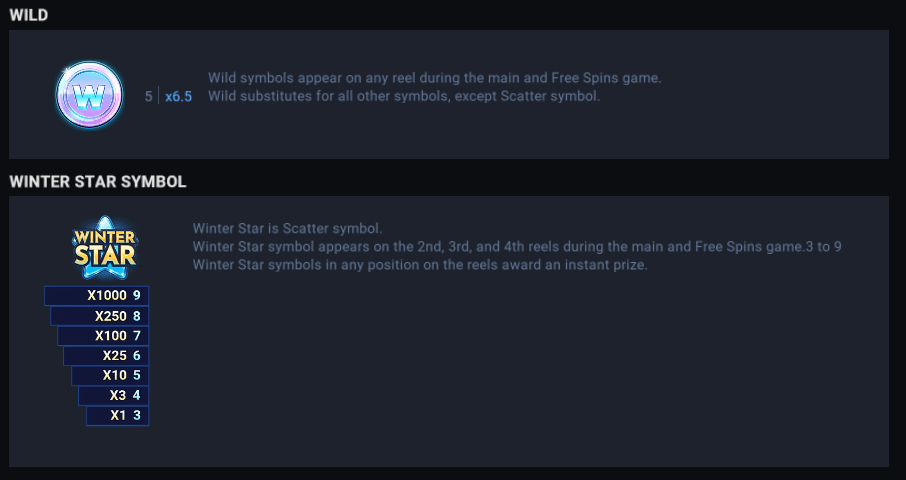The height and width of the screenshot is (480, 906).
Task: Click the WILD section heading
Action: coord(29,15)
